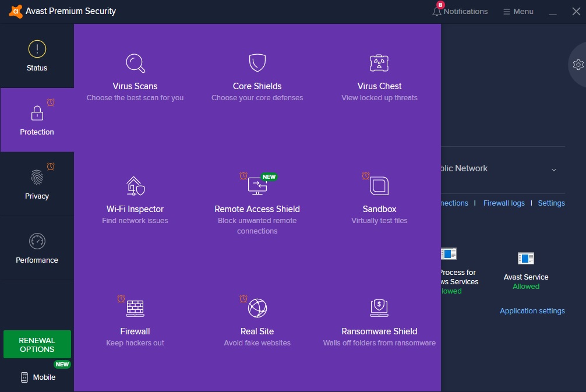Click the settings gear icon
This screenshot has width=586, height=392.
pyautogui.click(x=578, y=65)
